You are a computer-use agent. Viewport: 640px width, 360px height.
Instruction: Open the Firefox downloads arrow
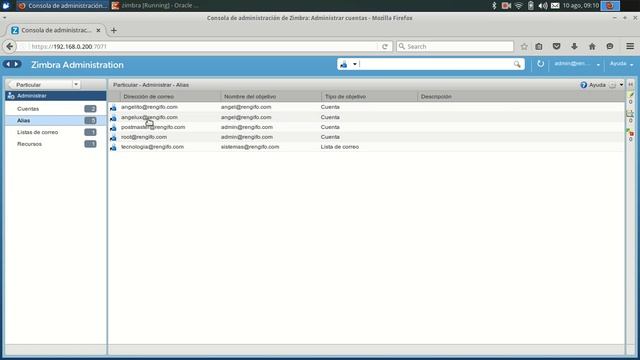tap(574, 47)
